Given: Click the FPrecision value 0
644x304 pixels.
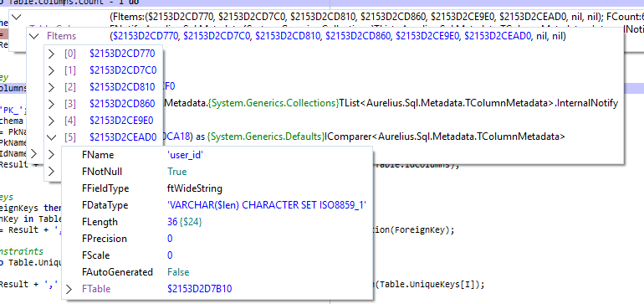Looking at the screenshot, I should pos(170,239).
